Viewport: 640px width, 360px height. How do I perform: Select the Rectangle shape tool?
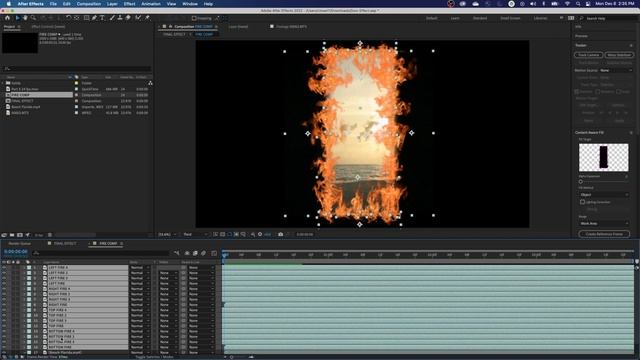(x=87, y=18)
